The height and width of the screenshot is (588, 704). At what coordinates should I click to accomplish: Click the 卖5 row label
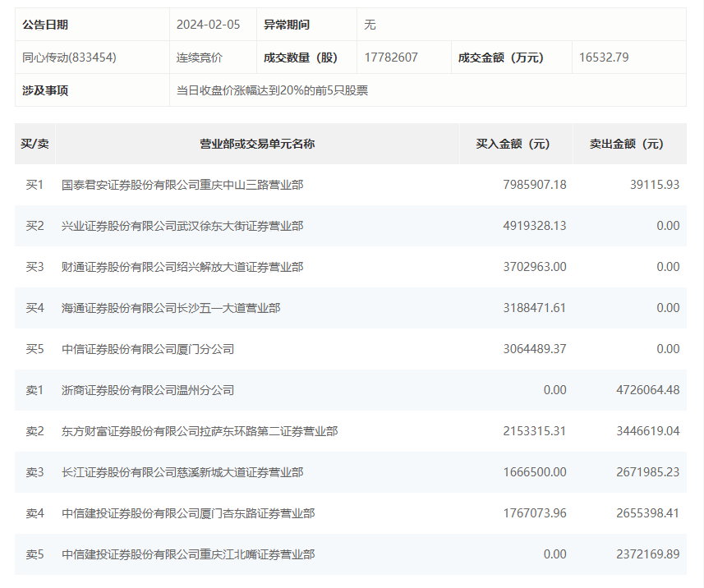[35, 554]
